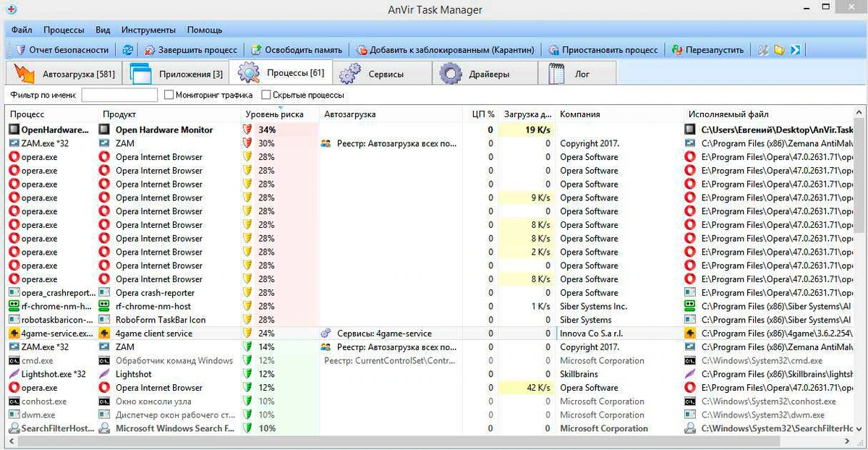Screen dimensions: 868x450
Task: Sort by the Процесс column header
Action: [x=51, y=114]
